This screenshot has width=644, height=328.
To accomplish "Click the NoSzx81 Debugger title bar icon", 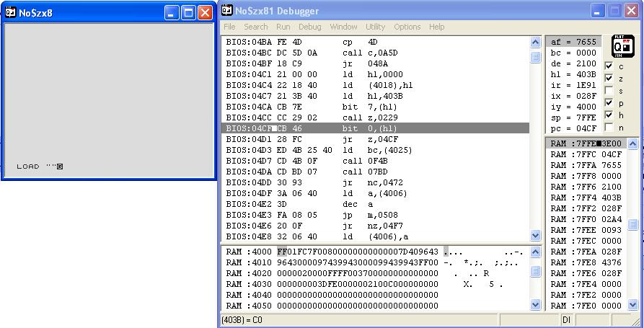I will (x=227, y=11).
